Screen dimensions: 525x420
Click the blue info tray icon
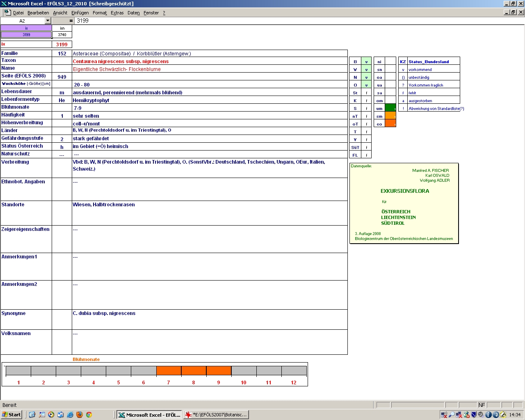(488, 415)
